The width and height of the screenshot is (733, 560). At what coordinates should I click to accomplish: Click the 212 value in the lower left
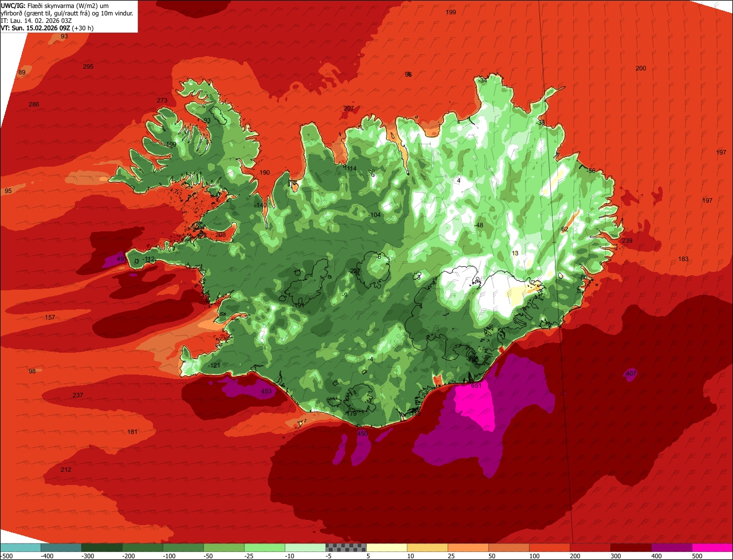[66, 470]
